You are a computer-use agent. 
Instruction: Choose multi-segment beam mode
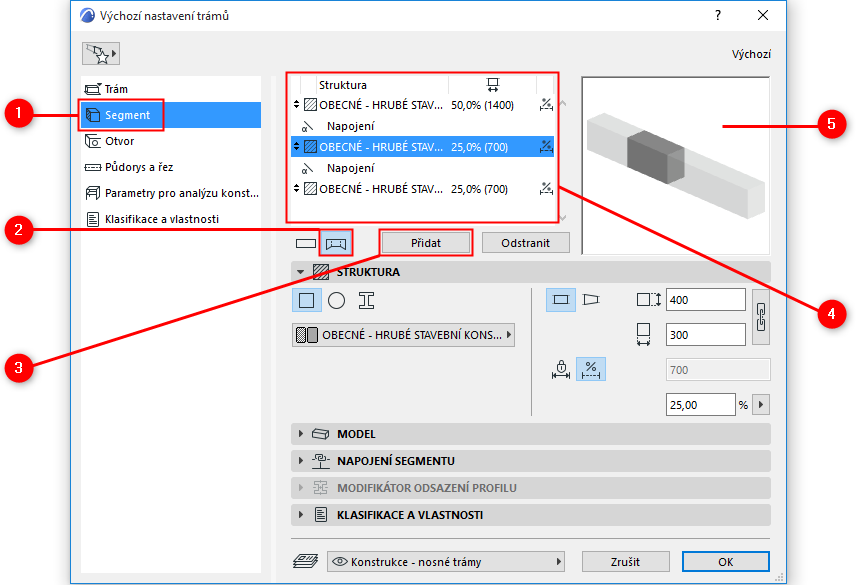(336, 243)
